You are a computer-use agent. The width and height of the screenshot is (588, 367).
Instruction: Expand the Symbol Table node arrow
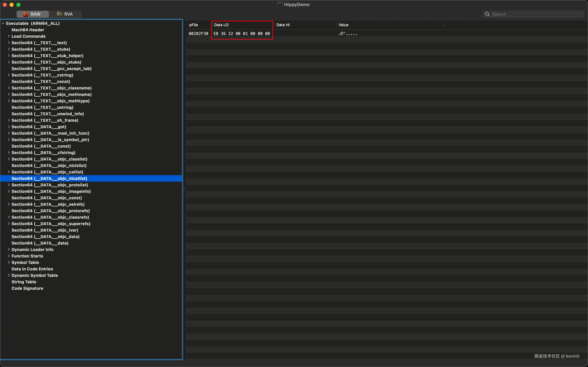tap(9, 262)
